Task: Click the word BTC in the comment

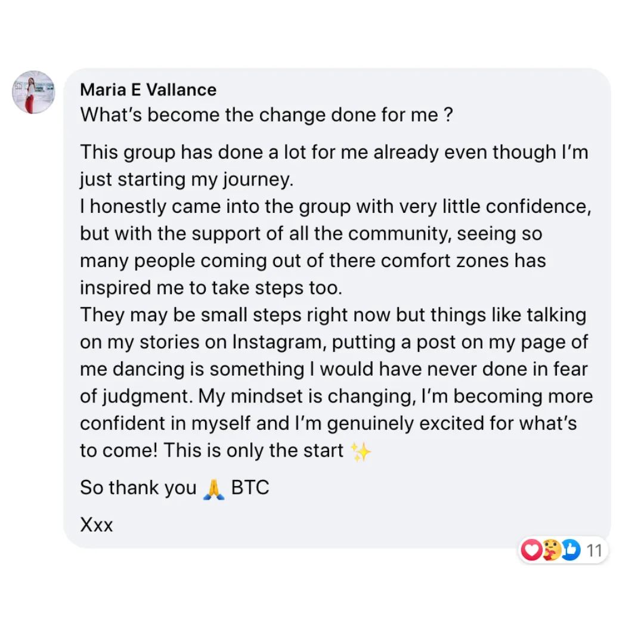Action: [x=250, y=488]
